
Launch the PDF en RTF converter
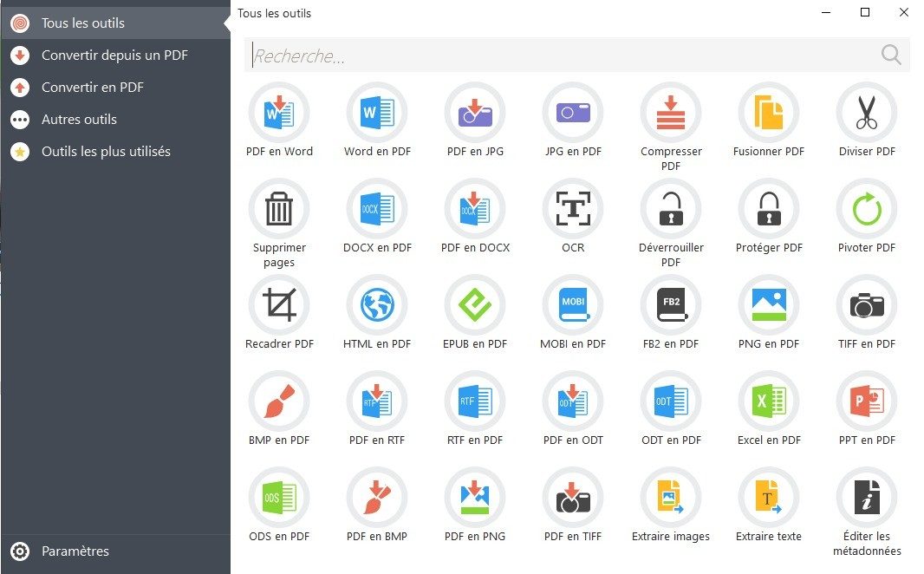377,401
